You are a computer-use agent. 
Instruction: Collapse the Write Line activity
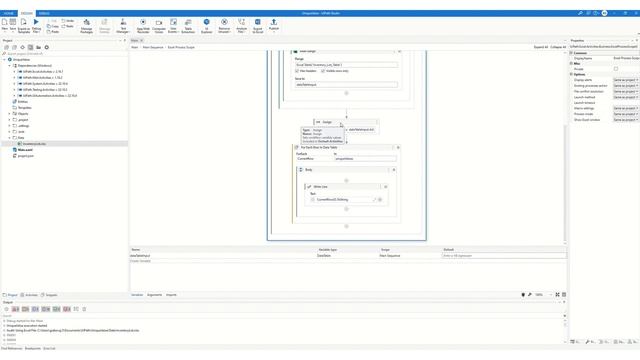click(x=386, y=187)
